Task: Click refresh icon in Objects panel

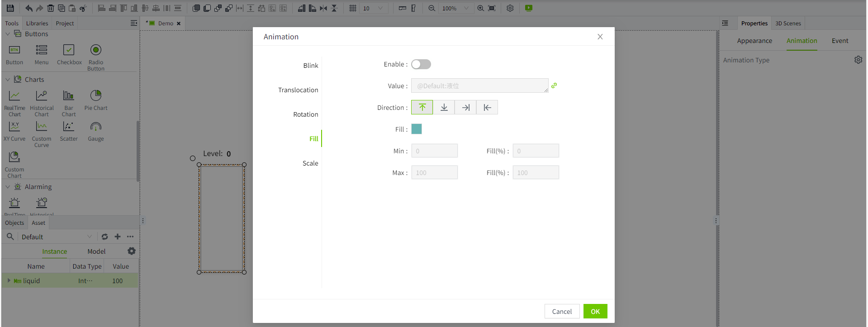Action: pyautogui.click(x=104, y=237)
